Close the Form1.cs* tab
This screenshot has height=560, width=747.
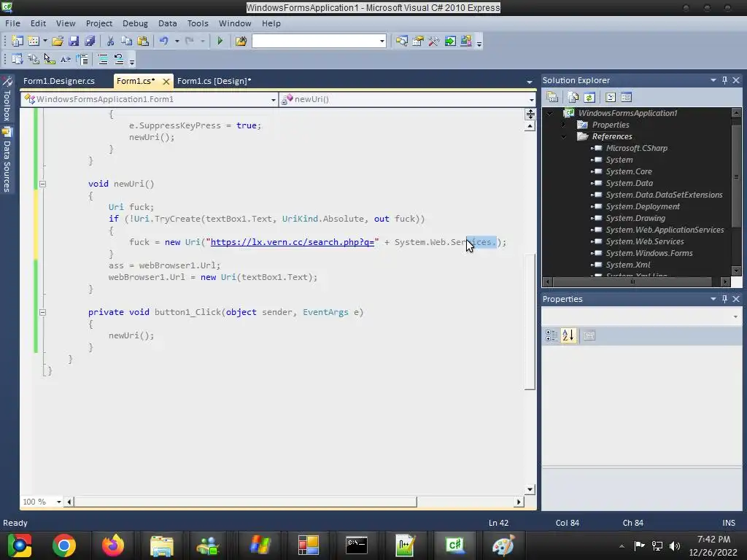pos(166,82)
